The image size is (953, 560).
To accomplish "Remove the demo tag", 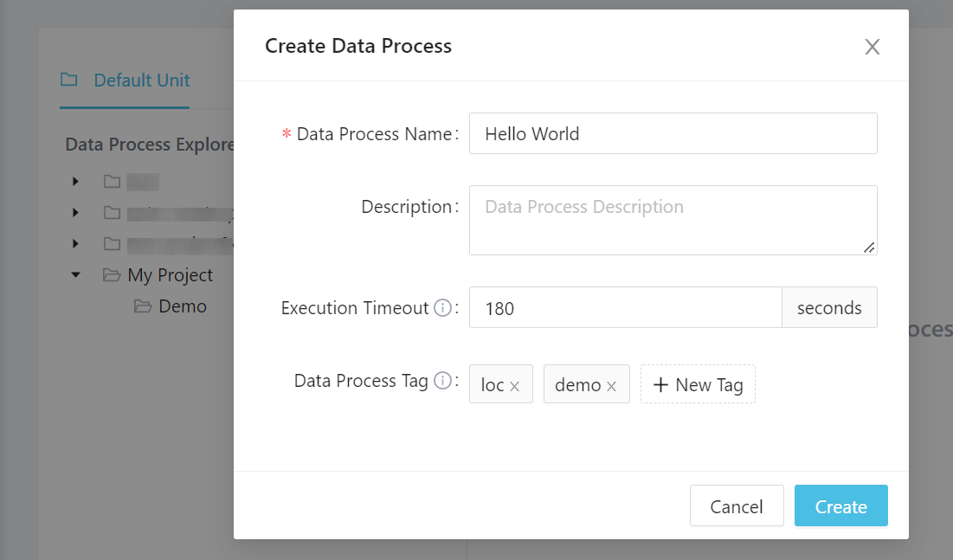I will point(611,386).
